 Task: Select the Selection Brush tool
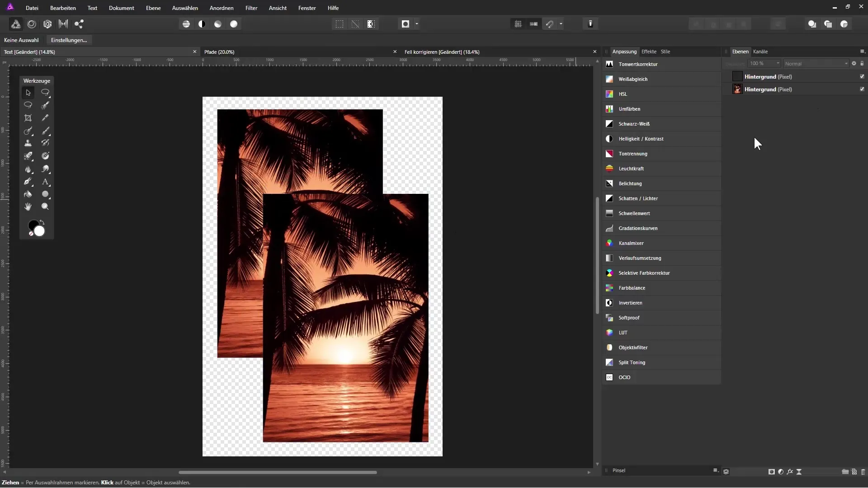(x=45, y=105)
